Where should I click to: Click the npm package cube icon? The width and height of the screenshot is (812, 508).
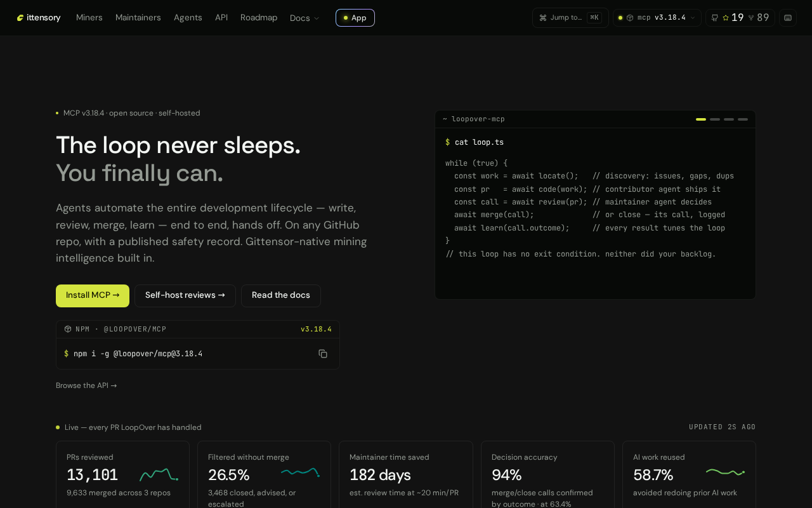click(x=68, y=329)
